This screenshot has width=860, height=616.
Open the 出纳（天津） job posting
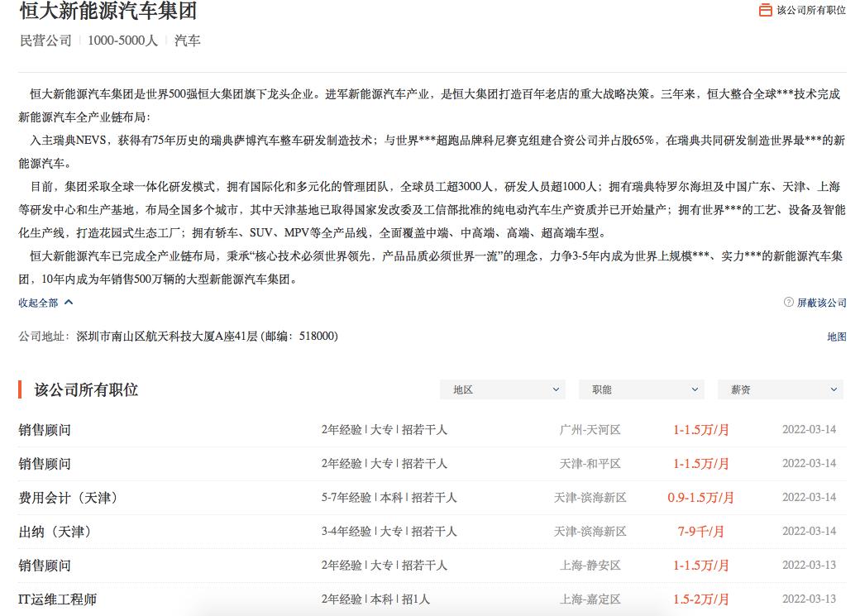point(55,532)
